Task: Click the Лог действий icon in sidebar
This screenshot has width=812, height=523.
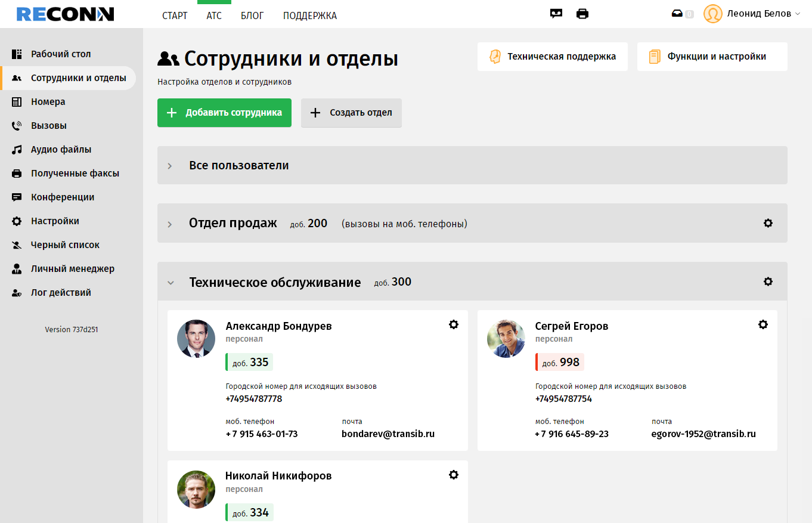Action: tap(17, 293)
